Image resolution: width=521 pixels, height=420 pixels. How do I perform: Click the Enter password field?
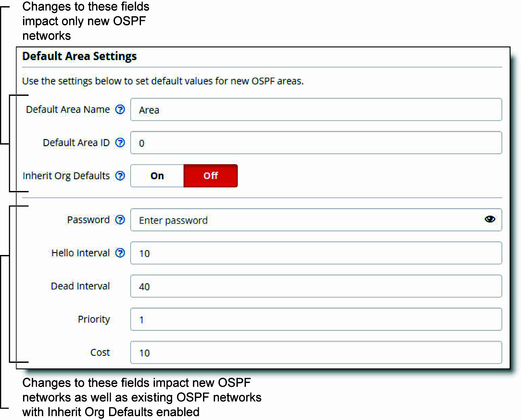[316, 220]
